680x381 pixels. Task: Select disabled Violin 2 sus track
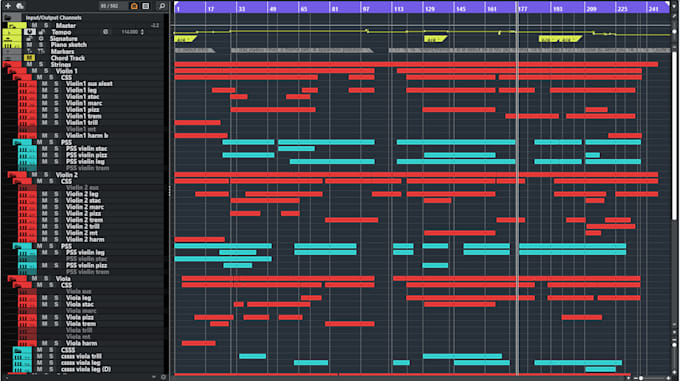click(x=82, y=188)
